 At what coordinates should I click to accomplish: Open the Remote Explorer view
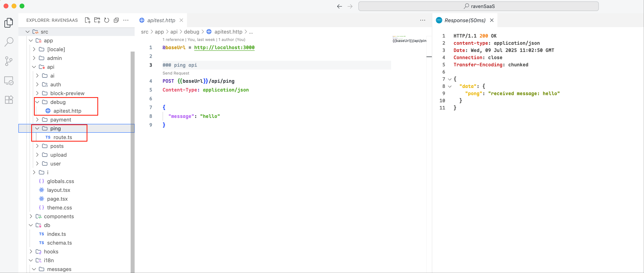9,81
